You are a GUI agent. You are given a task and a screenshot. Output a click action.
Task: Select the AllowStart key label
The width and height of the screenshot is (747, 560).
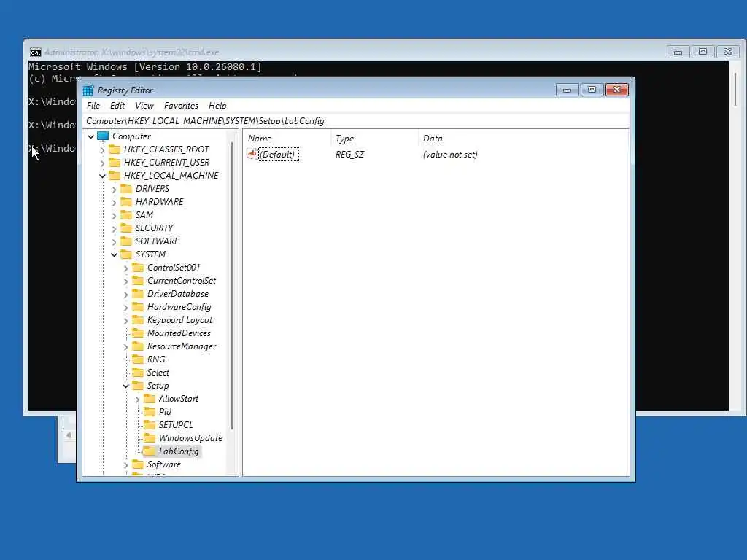(179, 399)
